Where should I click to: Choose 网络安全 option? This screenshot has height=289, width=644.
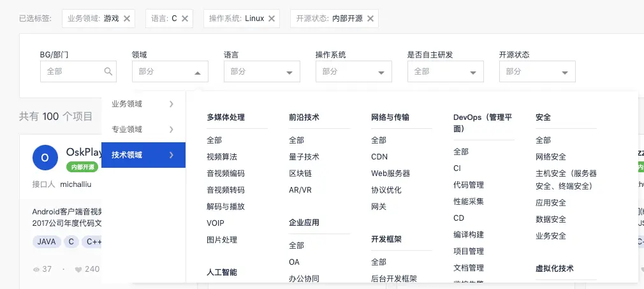pos(551,157)
